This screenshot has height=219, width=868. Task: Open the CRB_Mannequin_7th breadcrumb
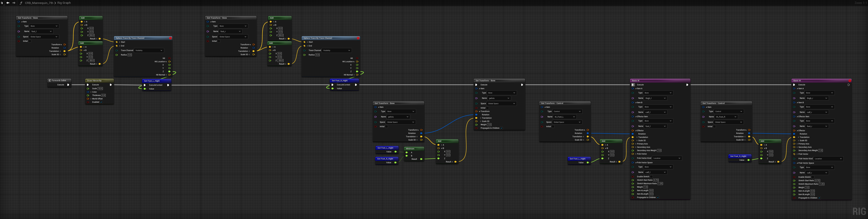point(39,3)
